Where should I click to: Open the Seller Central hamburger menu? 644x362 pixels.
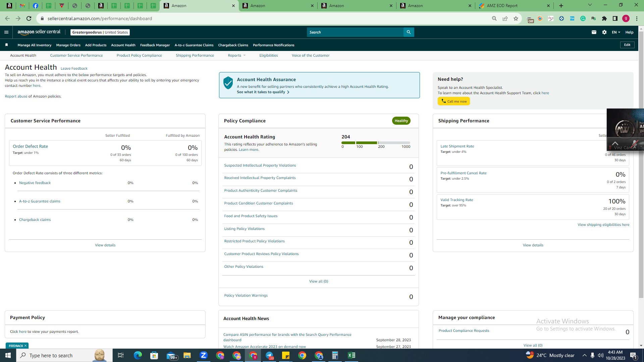(6, 32)
